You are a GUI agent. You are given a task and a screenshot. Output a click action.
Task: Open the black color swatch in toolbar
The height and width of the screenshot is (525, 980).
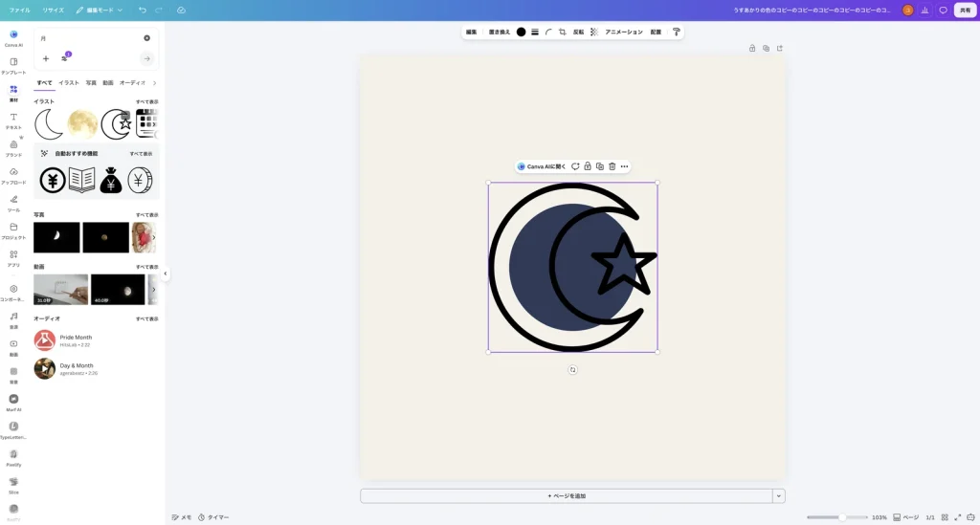click(x=522, y=32)
